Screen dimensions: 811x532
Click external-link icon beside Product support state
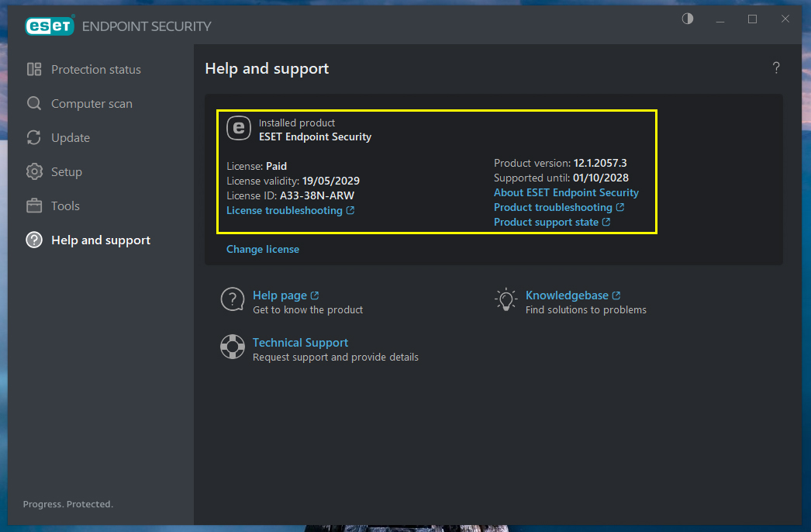[x=606, y=222]
